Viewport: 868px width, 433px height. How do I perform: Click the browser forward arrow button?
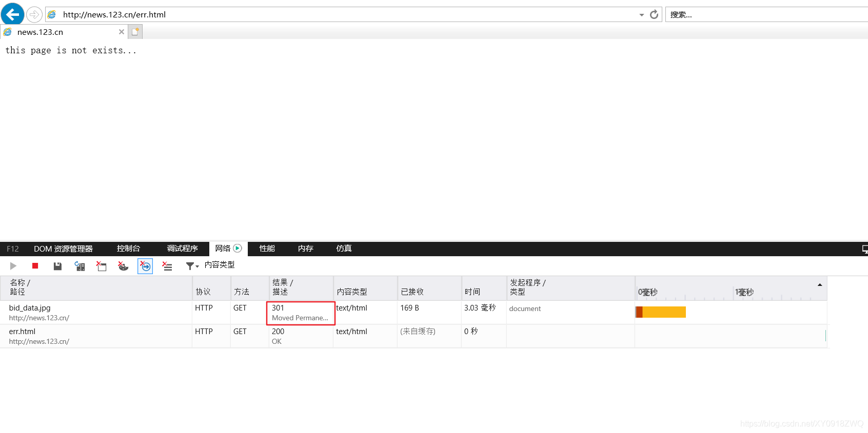pos(34,14)
